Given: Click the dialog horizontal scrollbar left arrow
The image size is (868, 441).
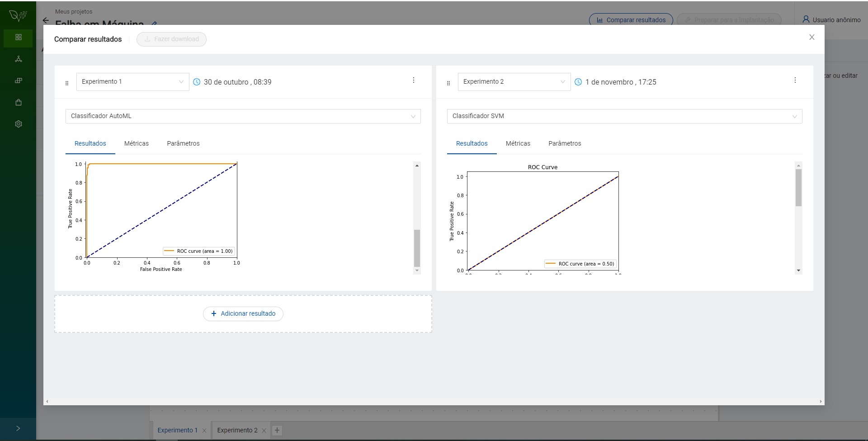Looking at the screenshot, I should [x=47, y=401].
